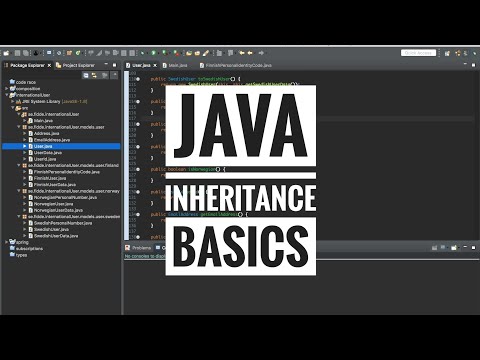Maximize the Package Explorer panel
480x360 pixels.
click(114, 65)
